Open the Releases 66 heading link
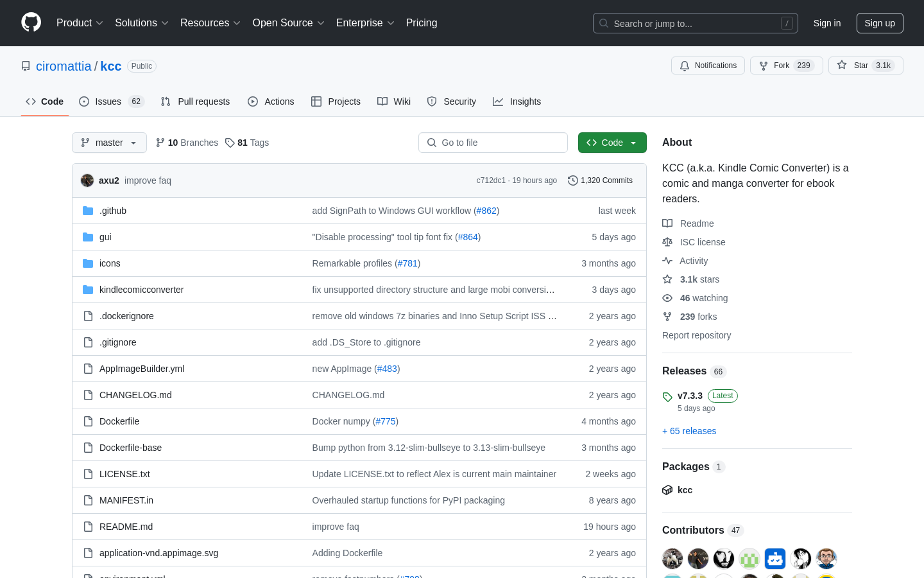The width and height of the screenshot is (924, 578). [x=694, y=371]
